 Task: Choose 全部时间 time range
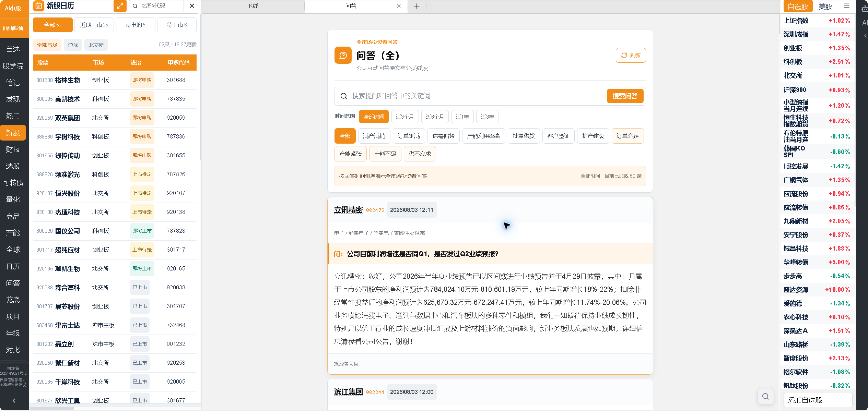tap(374, 117)
